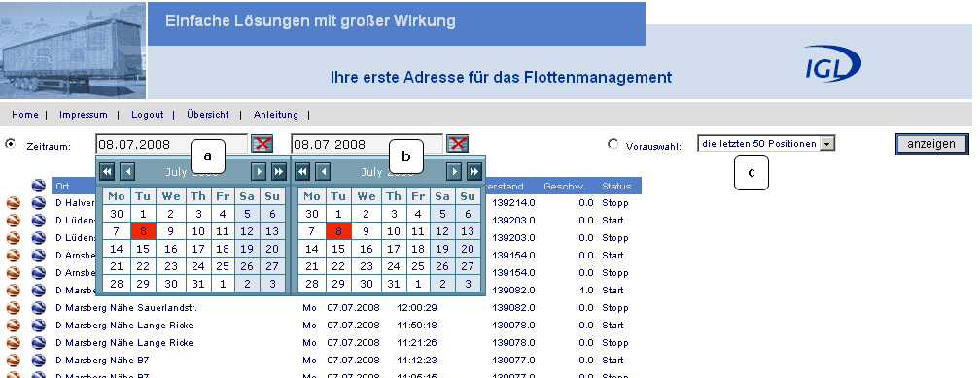The height and width of the screenshot is (378, 980).
Task: Go to next month in left calendar
Action: tap(259, 171)
